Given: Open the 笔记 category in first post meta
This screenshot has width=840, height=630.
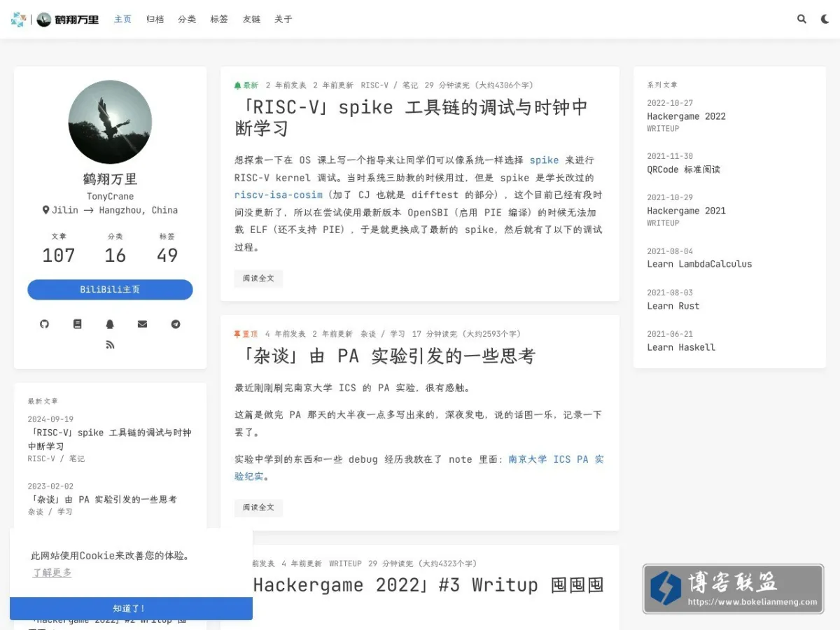Looking at the screenshot, I should tap(410, 85).
